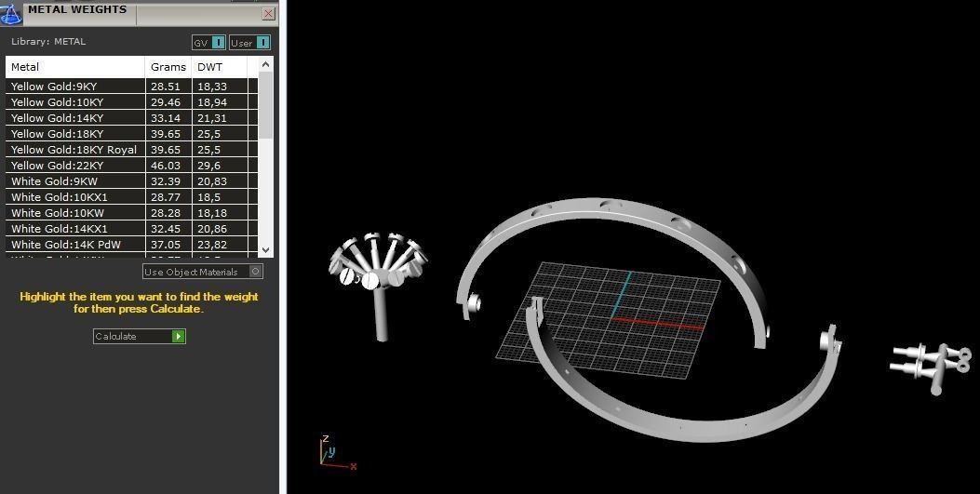The image size is (980, 494).
Task: Toggle the GV library switch
Action: [208, 43]
